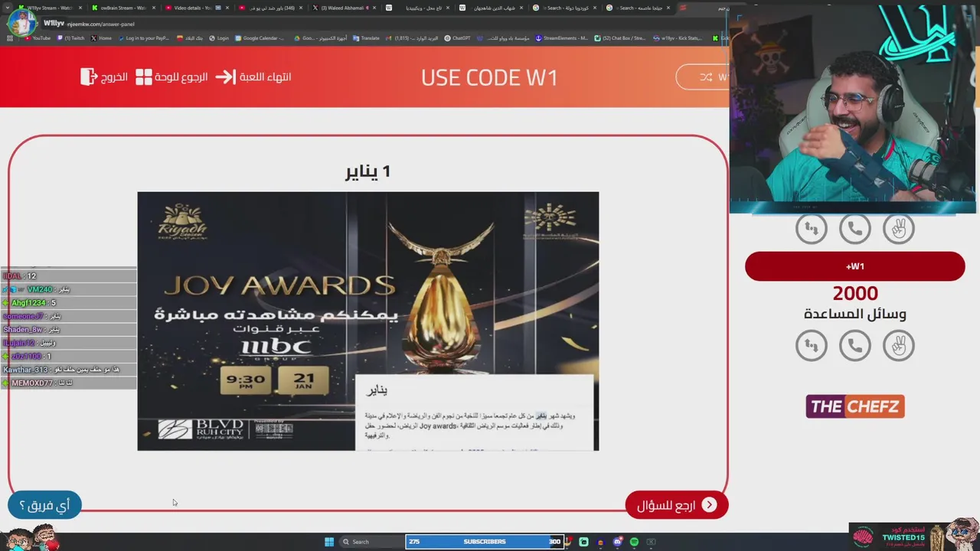This screenshot has width=980, height=551.
Task: Click the وسائل المساعدة label
Action: pos(855,315)
